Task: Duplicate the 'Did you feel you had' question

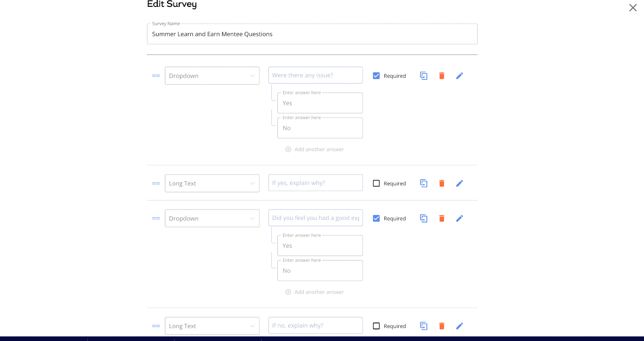Action: [423, 218]
